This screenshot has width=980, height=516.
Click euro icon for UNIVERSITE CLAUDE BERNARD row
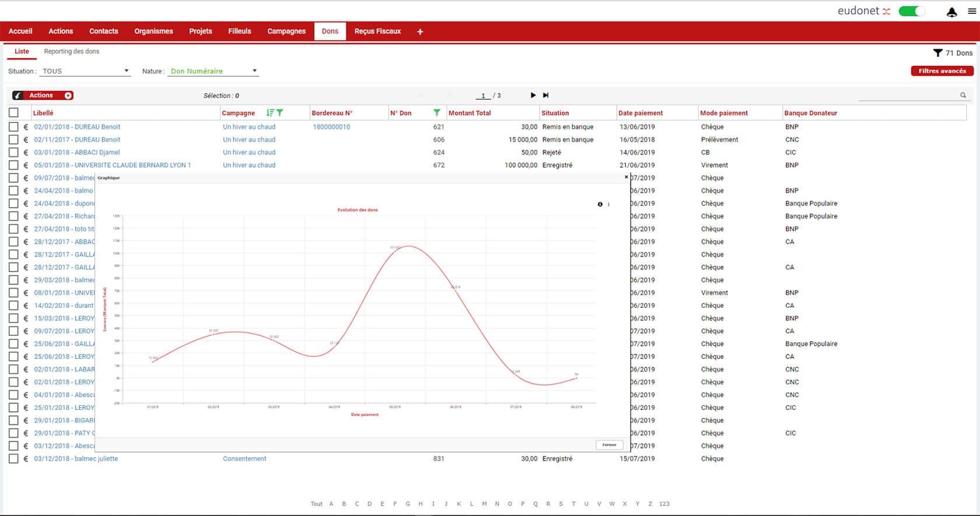pyautogui.click(x=26, y=165)
